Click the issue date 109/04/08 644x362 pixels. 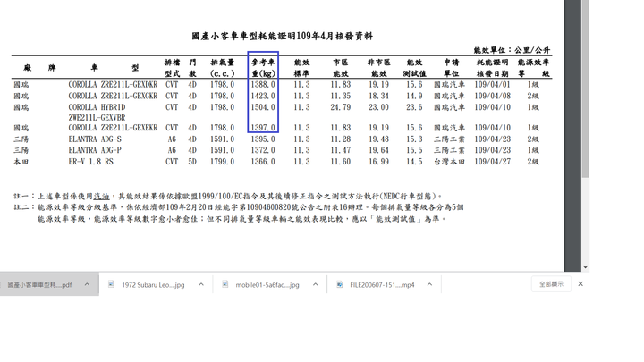[x=493, y=96]
